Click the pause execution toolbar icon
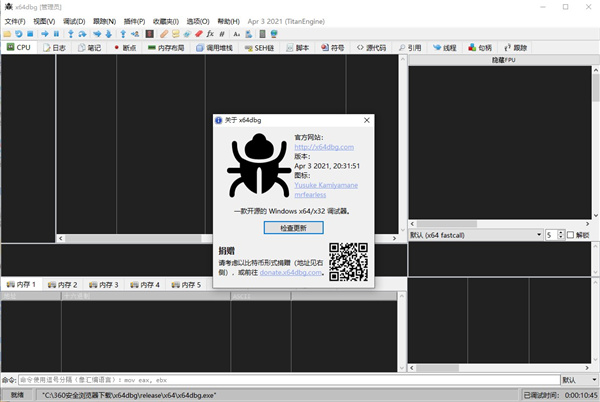Screen dimensions: 600x402 [x=56, y=33]
